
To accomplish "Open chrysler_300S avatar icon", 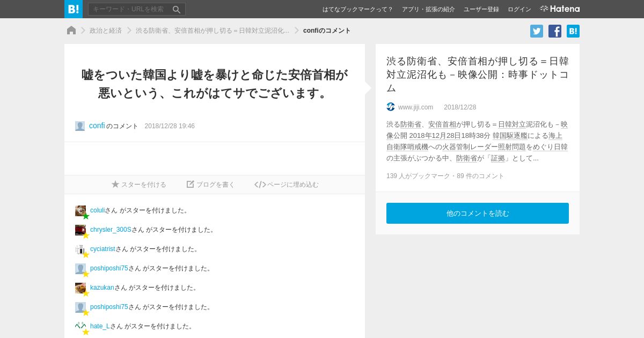I will (80, 230).
